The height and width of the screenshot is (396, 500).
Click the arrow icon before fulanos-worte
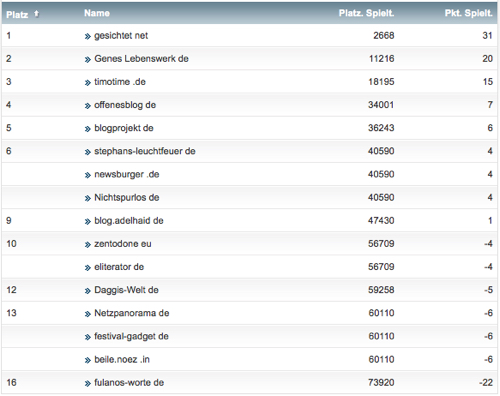click(87, 384)
